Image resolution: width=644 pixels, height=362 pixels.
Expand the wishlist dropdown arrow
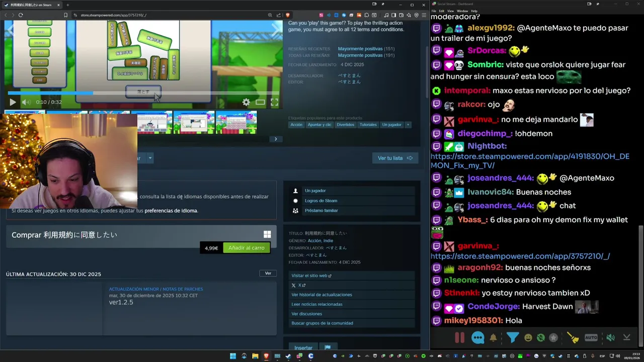(150, 158)
